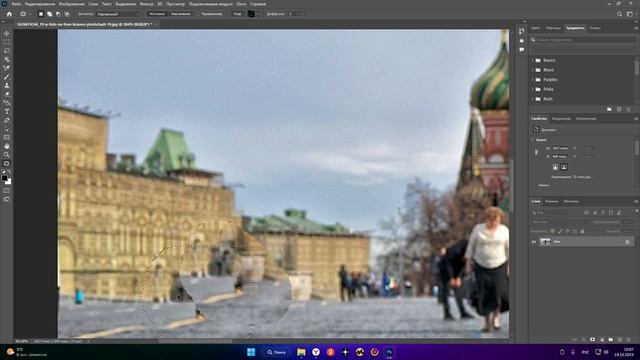640x360 pixels.
Task: Switch to the Образцы tab
Action: [x=553, y=28]
